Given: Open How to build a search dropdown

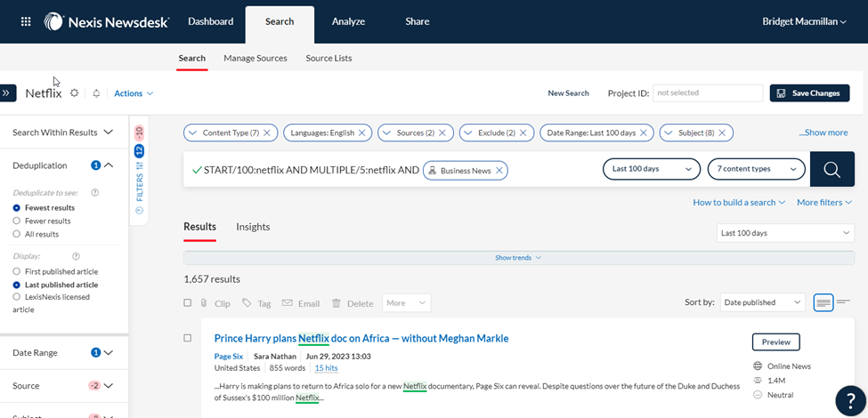Looking at the screenshot, I should 739,203.
